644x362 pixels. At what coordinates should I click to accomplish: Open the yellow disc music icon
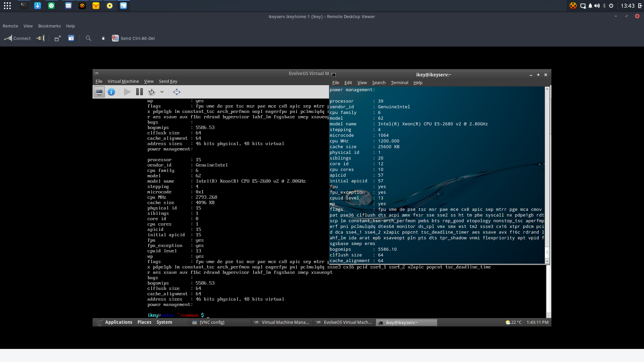coord(110,6)
